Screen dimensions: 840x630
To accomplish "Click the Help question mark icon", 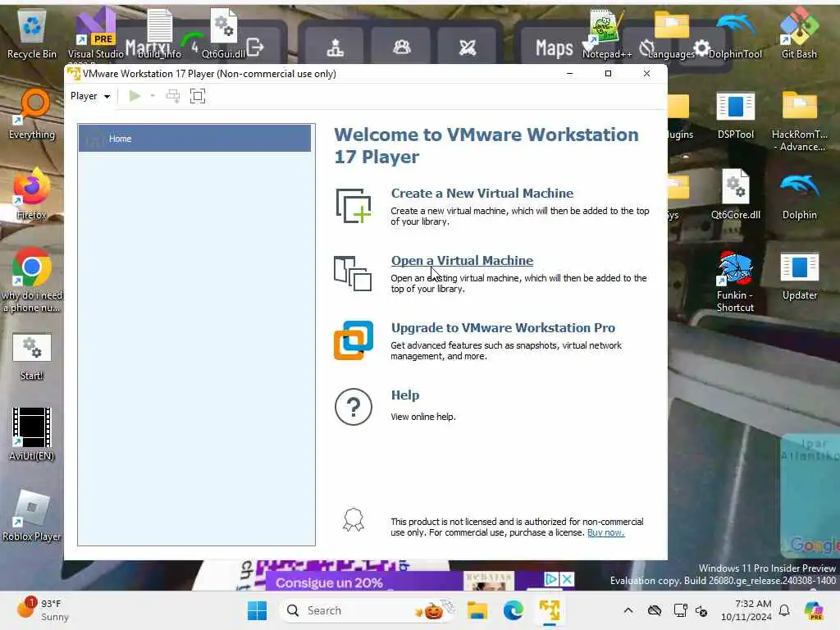I will [x=353, y=407].
